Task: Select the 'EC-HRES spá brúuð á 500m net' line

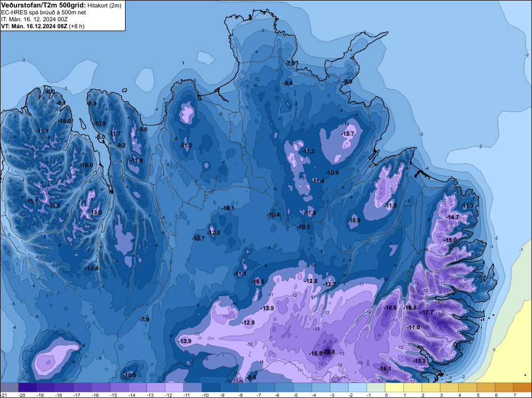Action: [44, 13]
